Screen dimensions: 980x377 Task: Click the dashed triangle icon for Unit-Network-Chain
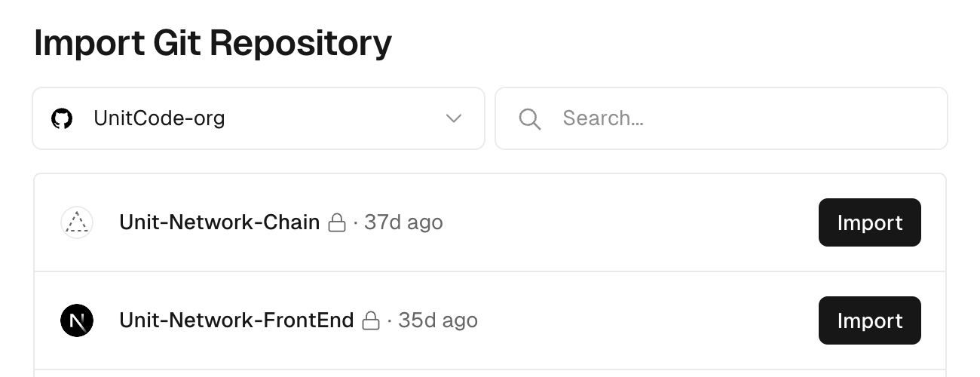pos(76,222)
